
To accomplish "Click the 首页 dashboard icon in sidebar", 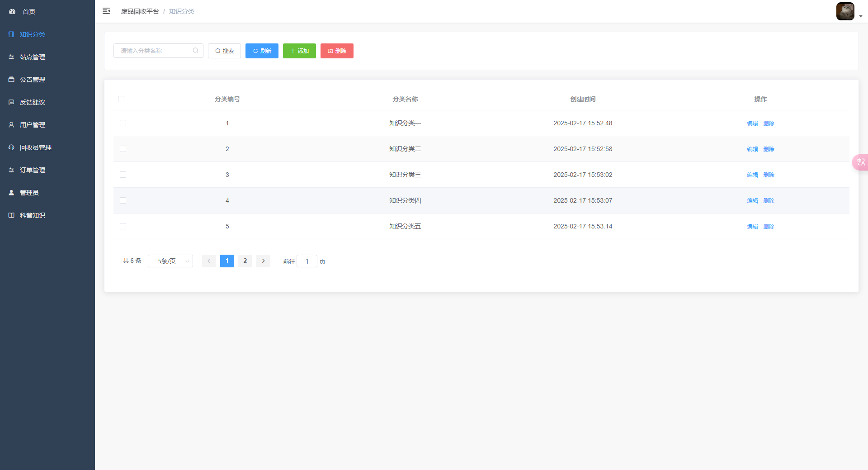I will click(x=12, y=11).
